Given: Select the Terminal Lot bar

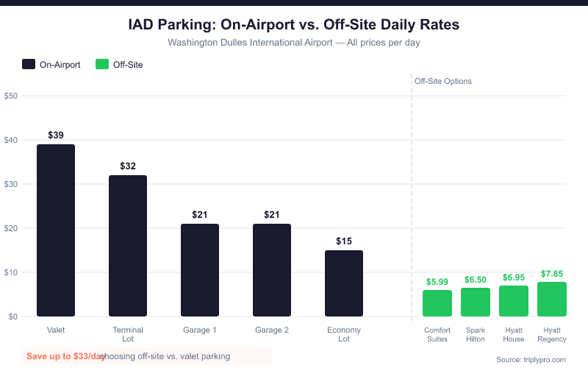Looking at the screenshot, I should coord(128,246).
